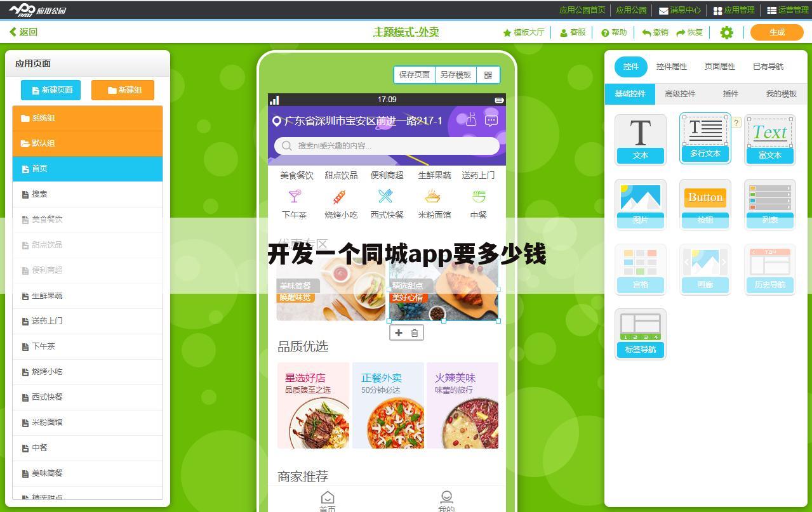The image size is (812, 512).
Task: Select the 历史导航 widget
Action: [x=770, y=269]
